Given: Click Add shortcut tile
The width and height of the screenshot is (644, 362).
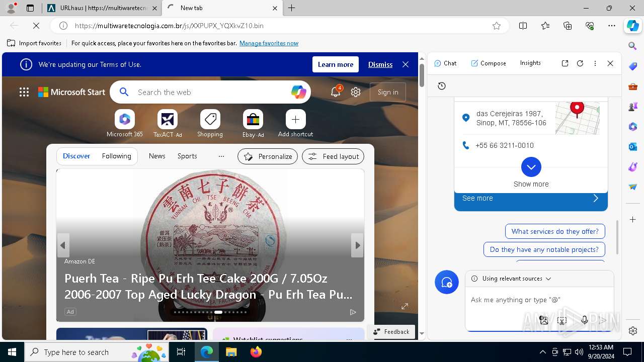Looking at the screenshot, I should point(295,123).
